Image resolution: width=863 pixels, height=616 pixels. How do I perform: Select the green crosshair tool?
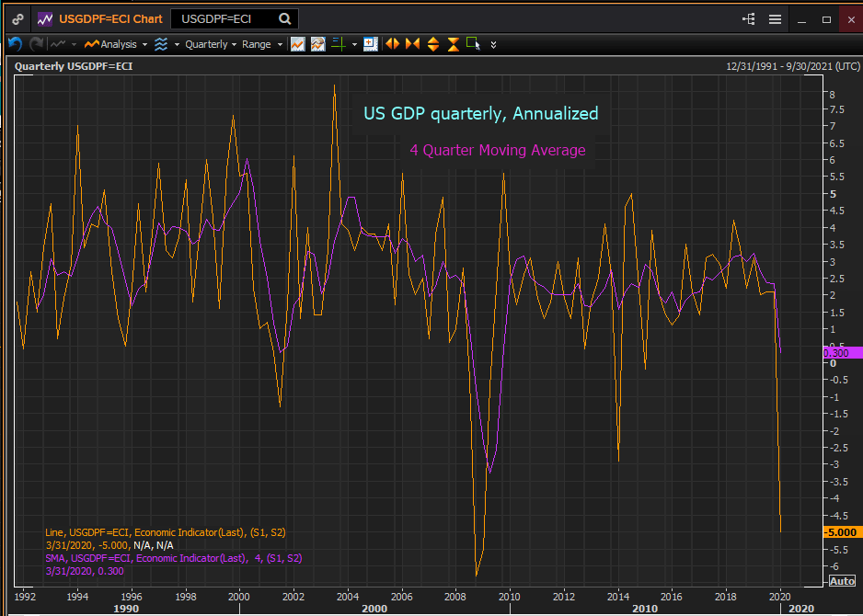coord(339,44)
